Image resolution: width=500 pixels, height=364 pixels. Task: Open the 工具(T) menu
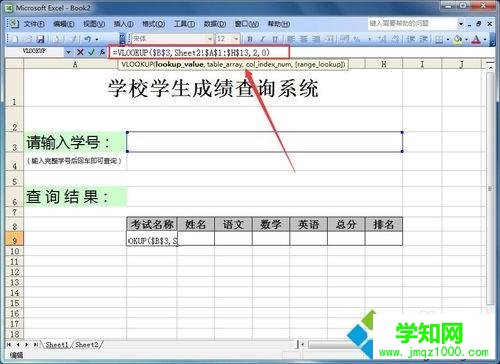[184, 24]
